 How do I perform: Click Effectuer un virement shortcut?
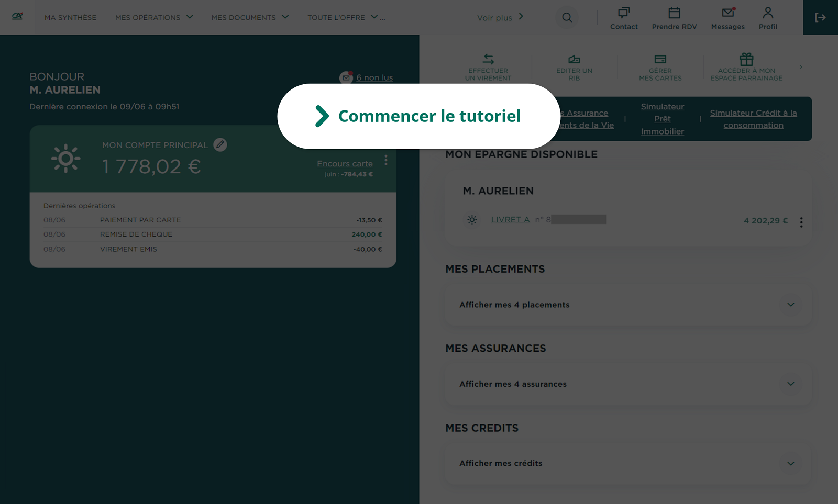(488, 68)
